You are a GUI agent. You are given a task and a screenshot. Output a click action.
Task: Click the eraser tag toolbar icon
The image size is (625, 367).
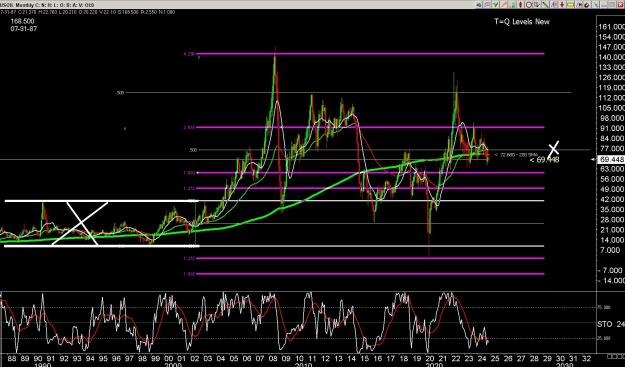click(587, 5)
